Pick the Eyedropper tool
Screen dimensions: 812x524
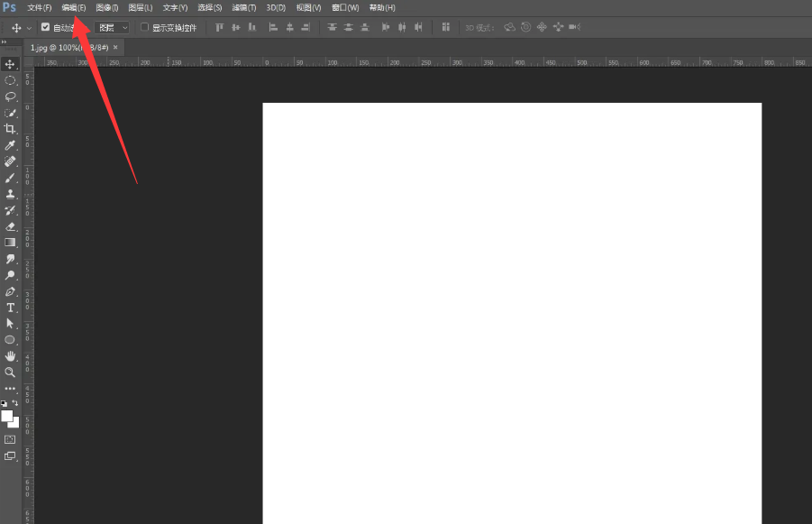click(x=11, y=145)
